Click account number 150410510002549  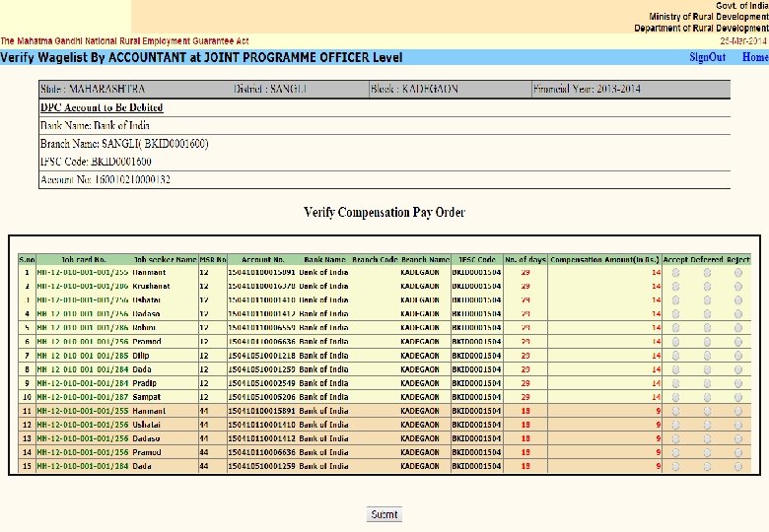pyautogui.click(x=261, y=383)
